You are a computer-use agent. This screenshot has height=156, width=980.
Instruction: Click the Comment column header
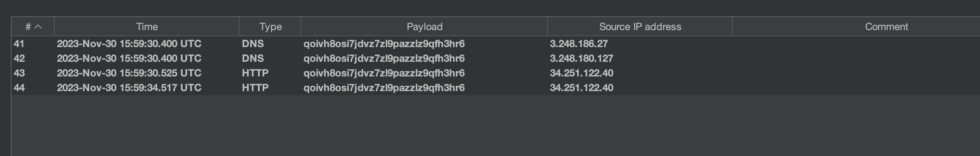[x=886, y=27]
